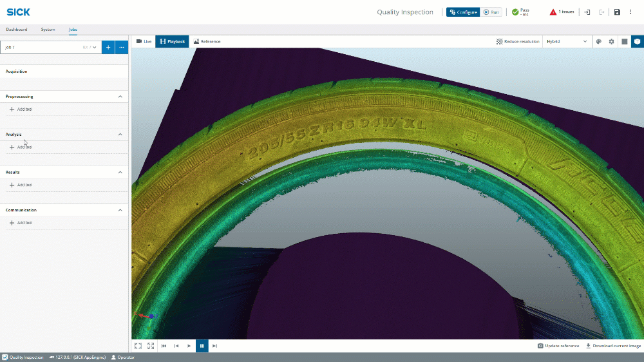
Task: Click the plus icon to add job
Action: tap(108, 47)
